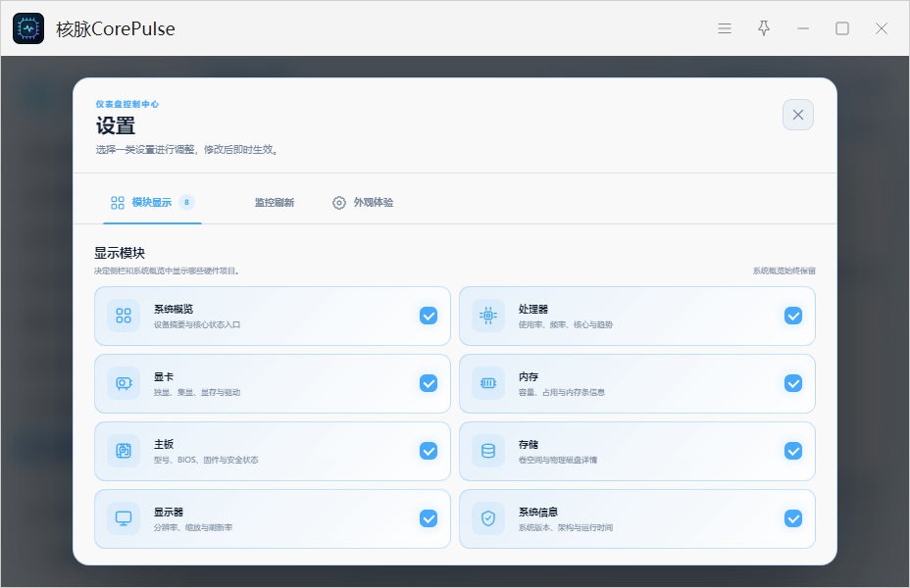910x588 pixels.
Task: Click the 内存 RAM icon
Action: point(488,383)
